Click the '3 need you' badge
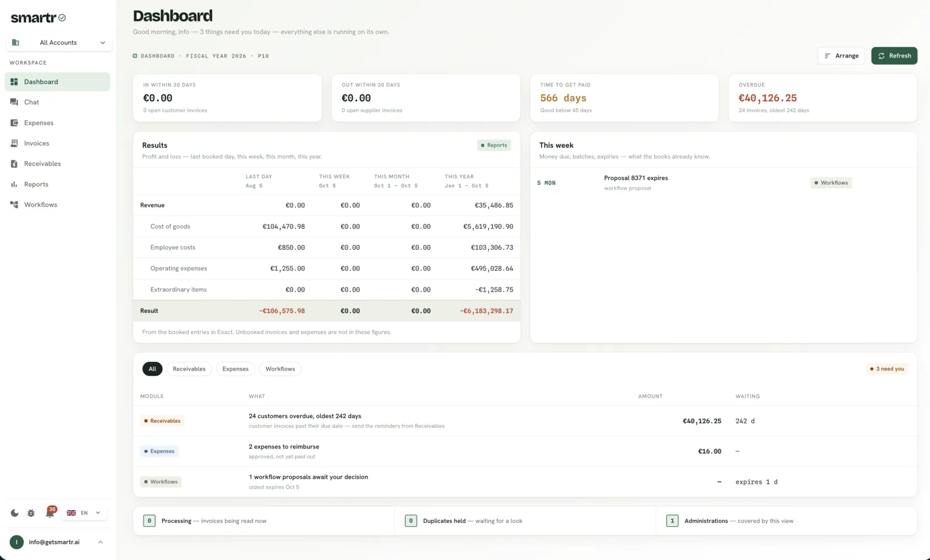This screenshot has height=560, width=930. click(887, 369)
